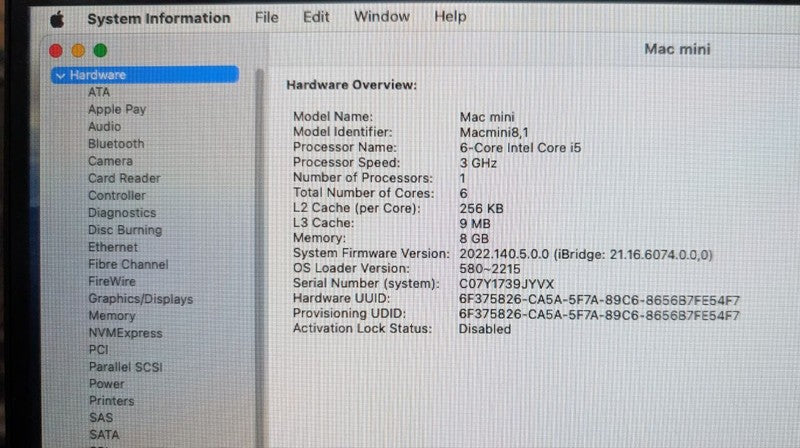Select Bluetooth in the hardware list
Screen dimensions: 800x448
coord(116,143)
